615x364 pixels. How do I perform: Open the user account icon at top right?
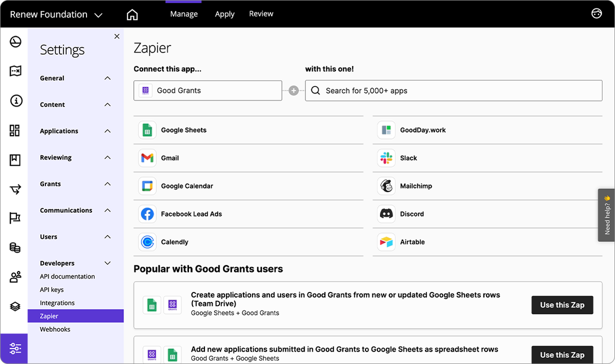click(x=597, y=14)
